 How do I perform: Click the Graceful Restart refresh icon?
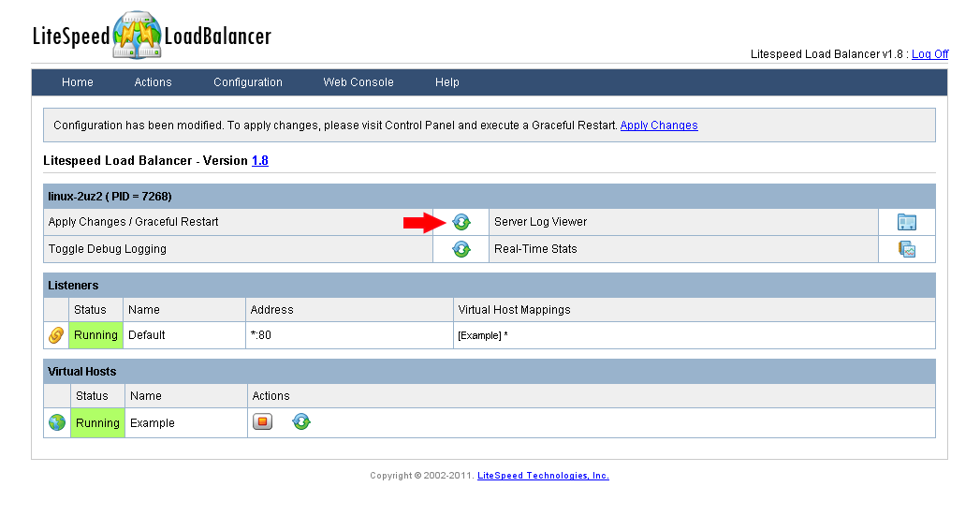click(x=461, y=222)
